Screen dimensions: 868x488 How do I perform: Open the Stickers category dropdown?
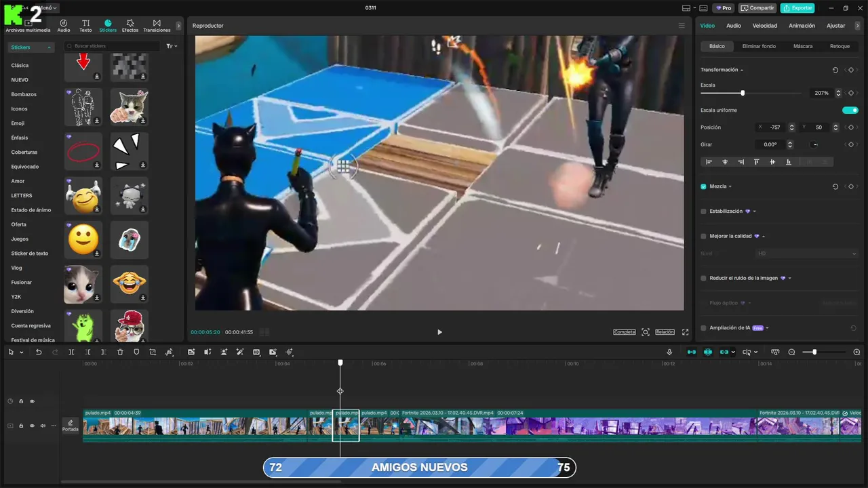pos(31,47)
